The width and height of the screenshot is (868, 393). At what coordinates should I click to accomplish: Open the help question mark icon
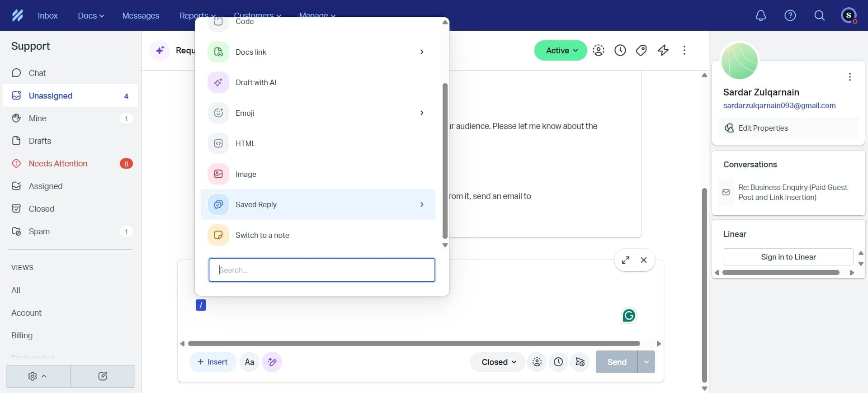(790, 15)
